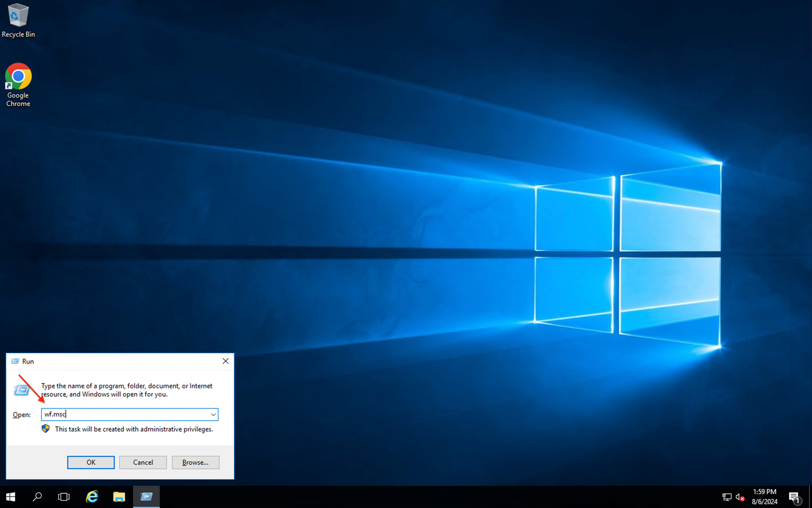This screenshot has height=508, width=812.
Task: Open Internet Explorer from the taskbar
Action: tap(92, 497)
